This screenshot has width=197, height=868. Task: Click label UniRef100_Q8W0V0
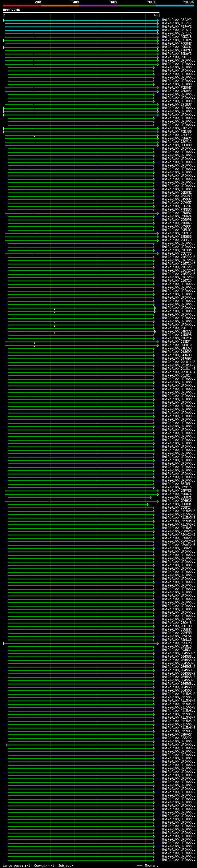click(177, 91)
